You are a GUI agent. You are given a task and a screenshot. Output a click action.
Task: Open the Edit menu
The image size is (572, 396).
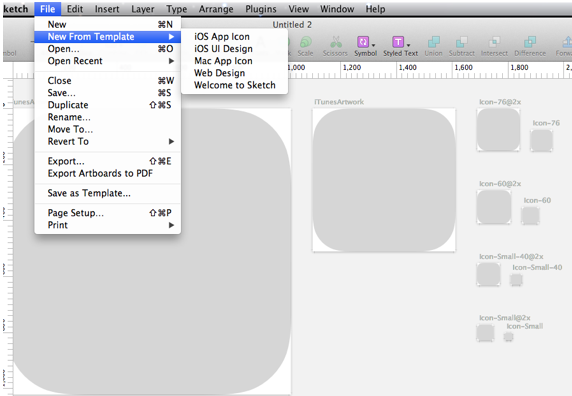point(75,9)
